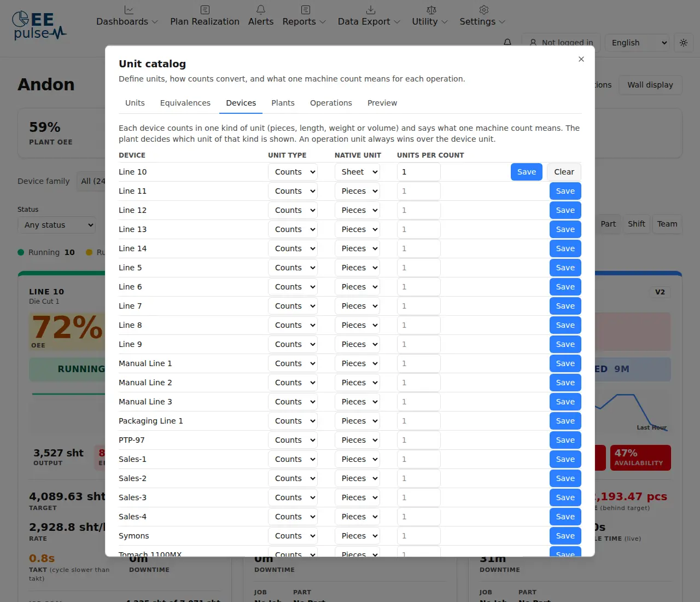Image resolution: width=700 pixels, height=602 pixels.
Task: Open the Utility menu
Action: pyautogui.click(x=430, y=15)
